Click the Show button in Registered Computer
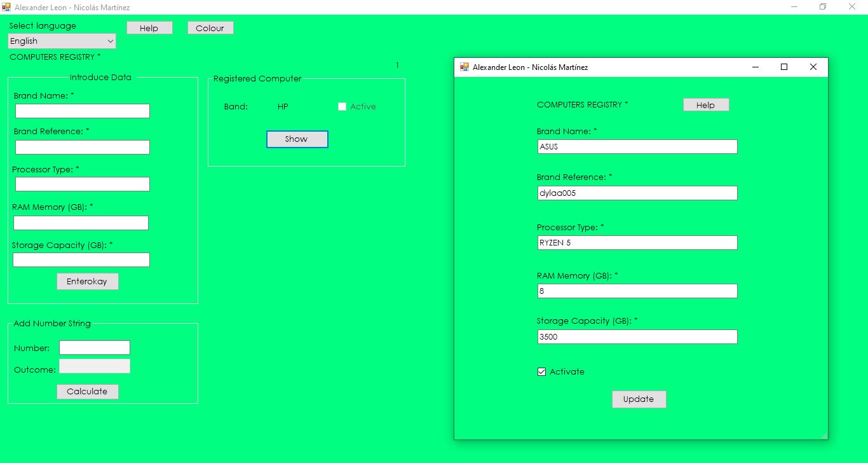 tap(297, 139)
